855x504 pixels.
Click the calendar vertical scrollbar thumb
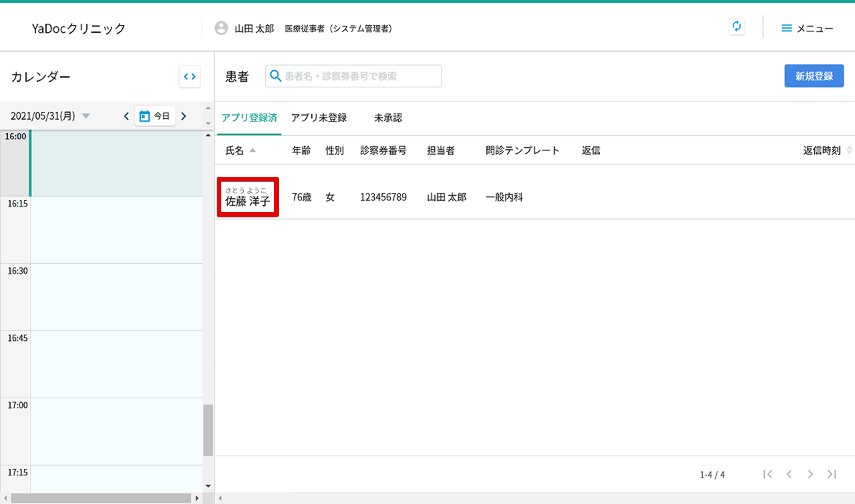coord(208,430)
